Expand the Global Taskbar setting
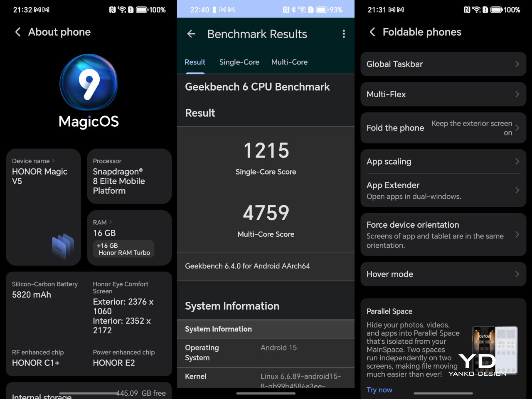Viewport: 532px width, 399px height. [x=443, y=64]
